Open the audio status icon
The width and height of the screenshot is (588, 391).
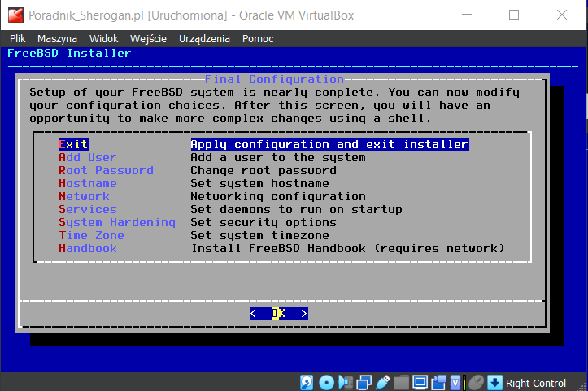coord(345,382)
